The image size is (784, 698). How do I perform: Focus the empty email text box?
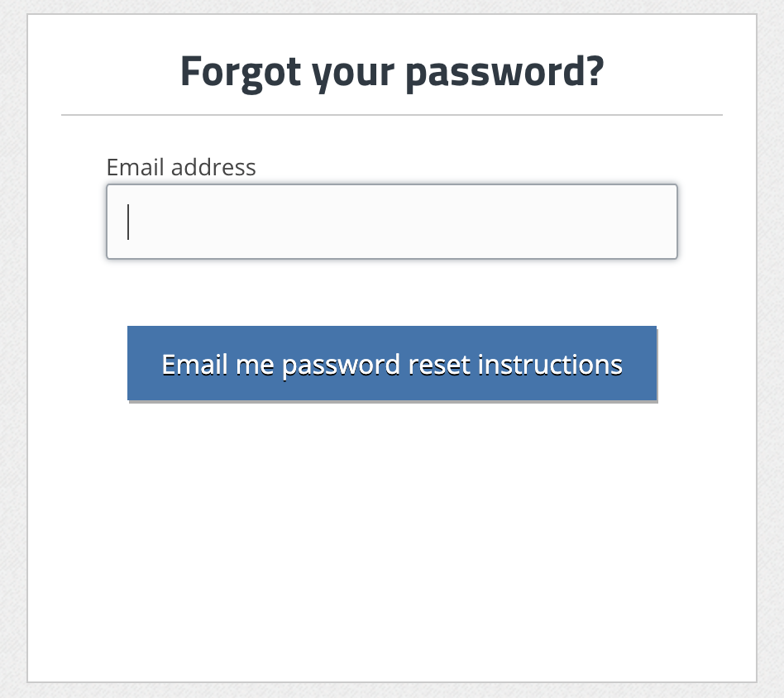click(x=392, y=222)
